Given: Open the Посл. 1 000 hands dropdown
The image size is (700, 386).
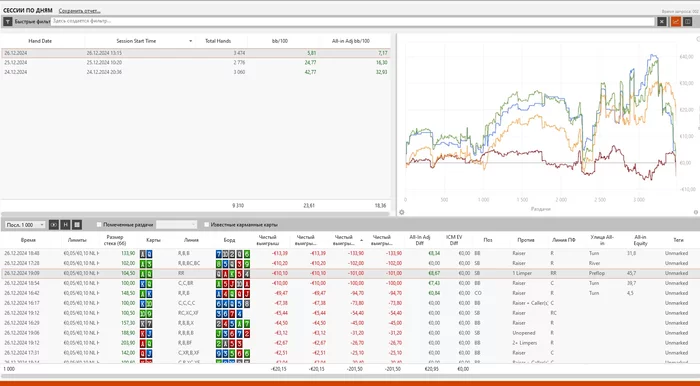Looking at the screenshot, I should 25,225.
